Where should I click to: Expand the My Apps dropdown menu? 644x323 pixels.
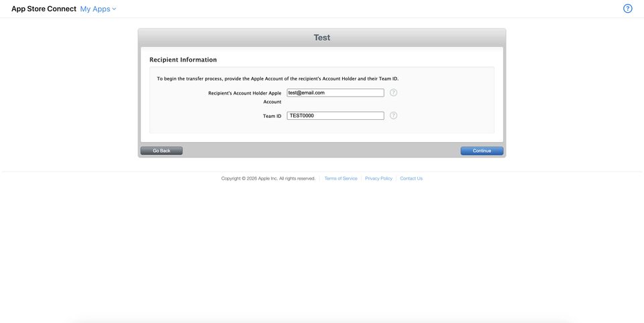(x=98, y=9)
